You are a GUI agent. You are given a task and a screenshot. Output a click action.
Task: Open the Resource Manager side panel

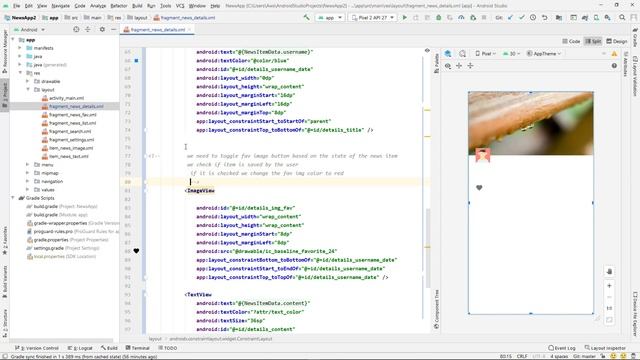pyautogui.click(x=4, y=51)
